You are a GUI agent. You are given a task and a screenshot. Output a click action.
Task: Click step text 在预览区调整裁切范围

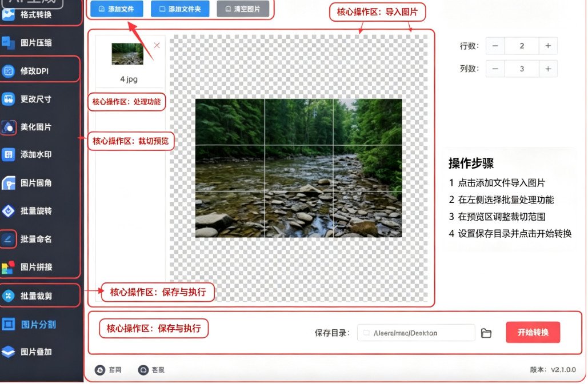(502, 217)
